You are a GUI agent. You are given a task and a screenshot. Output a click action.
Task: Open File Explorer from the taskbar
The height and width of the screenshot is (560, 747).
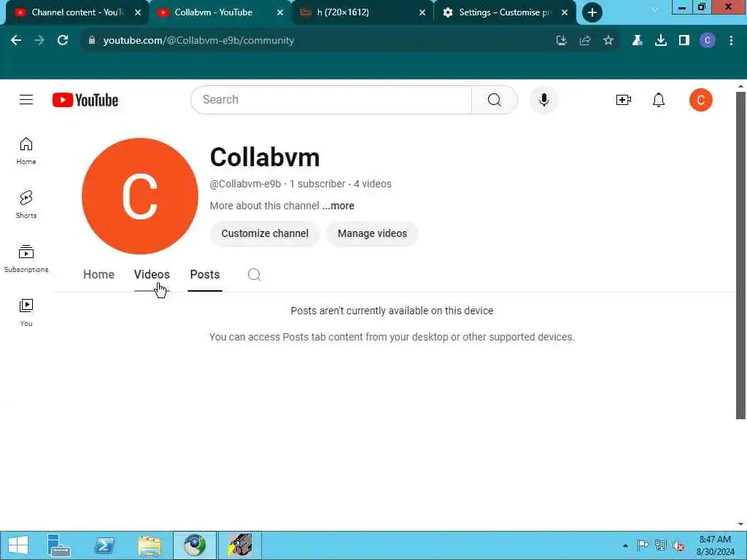(x=150, y=545)
